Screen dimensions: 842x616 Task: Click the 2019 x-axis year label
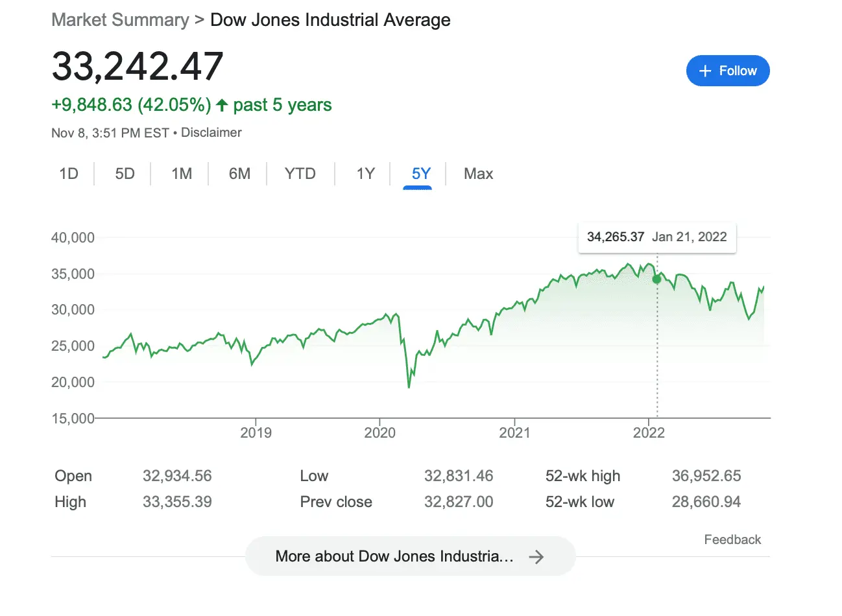[x=256, y=432]
